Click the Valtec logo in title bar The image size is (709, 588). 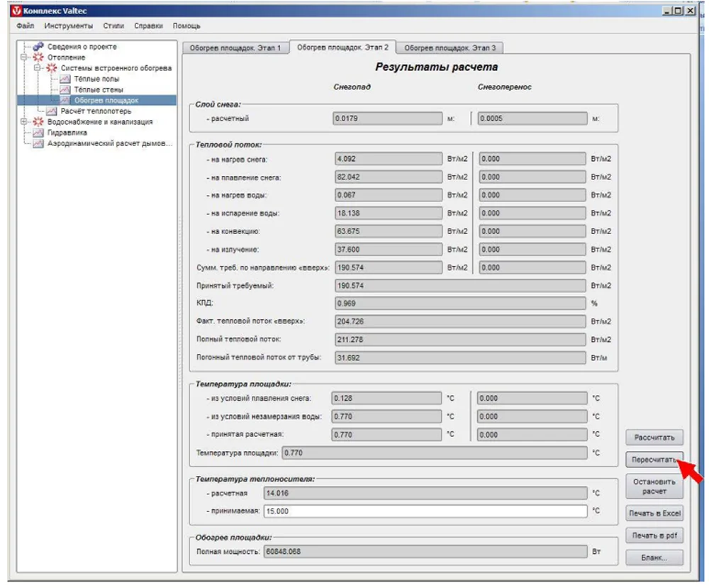pos(18,11)
